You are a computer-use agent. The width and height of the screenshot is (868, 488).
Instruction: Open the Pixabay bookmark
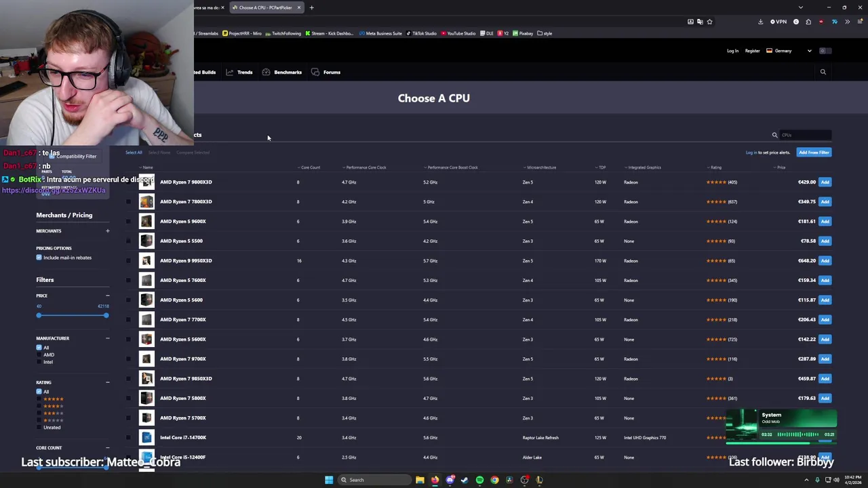point(523,33)
